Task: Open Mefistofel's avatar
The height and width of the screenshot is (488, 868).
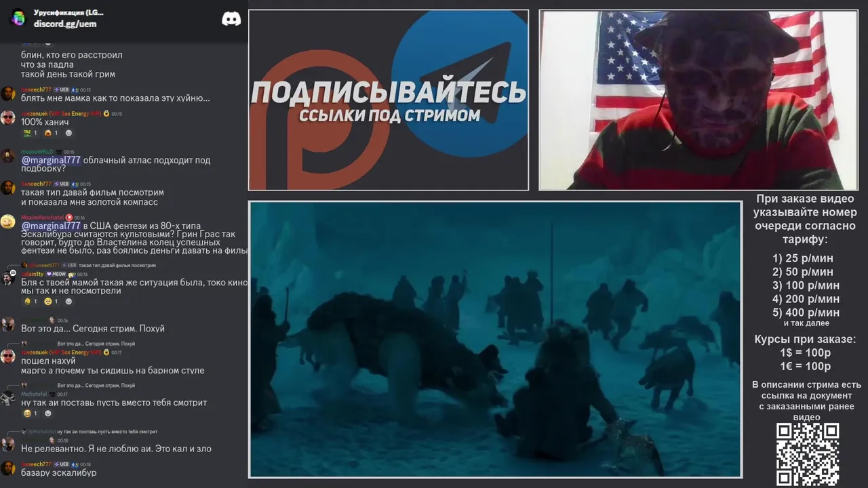Action: tap(7, 398)
